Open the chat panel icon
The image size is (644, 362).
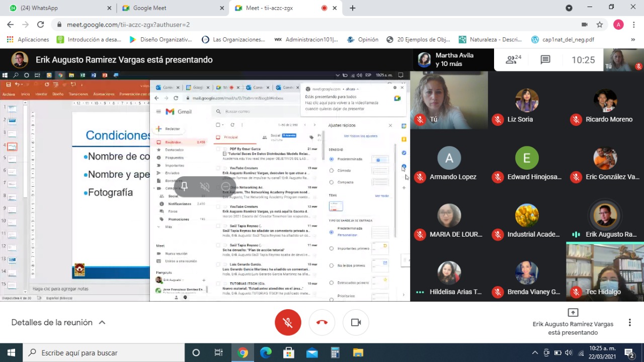(545, 60)
